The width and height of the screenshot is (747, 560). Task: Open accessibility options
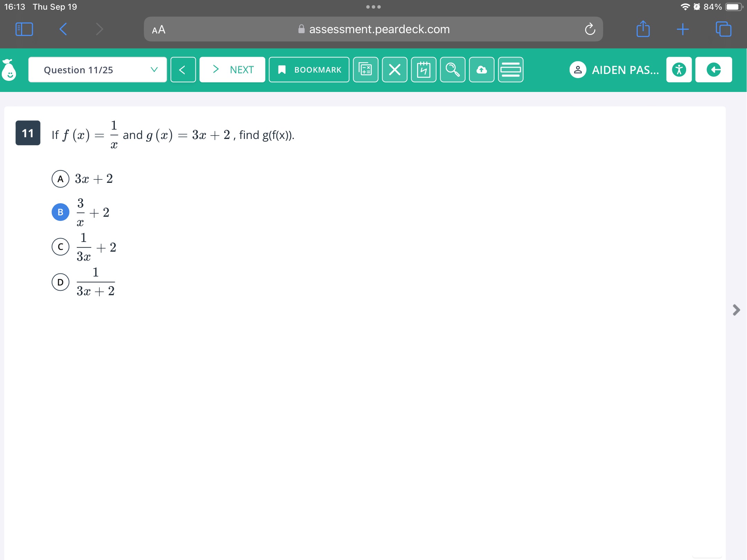click(679, 69)
